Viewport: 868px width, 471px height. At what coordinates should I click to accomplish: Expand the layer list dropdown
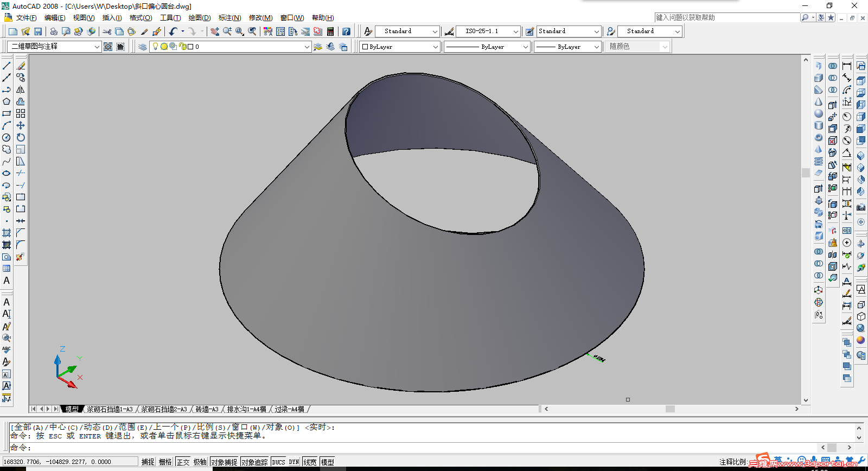[x=307, y=47]
